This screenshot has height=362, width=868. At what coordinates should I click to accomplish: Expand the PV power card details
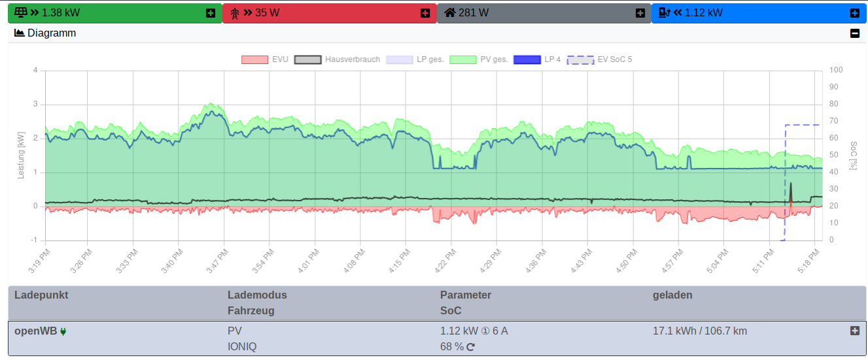point(210,13)
